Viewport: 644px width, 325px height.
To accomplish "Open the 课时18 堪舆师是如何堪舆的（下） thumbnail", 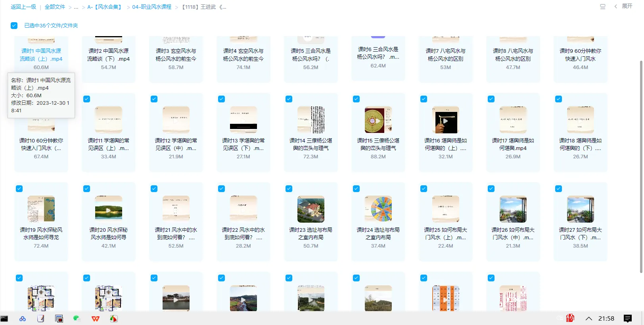I will tap(581, 120).
